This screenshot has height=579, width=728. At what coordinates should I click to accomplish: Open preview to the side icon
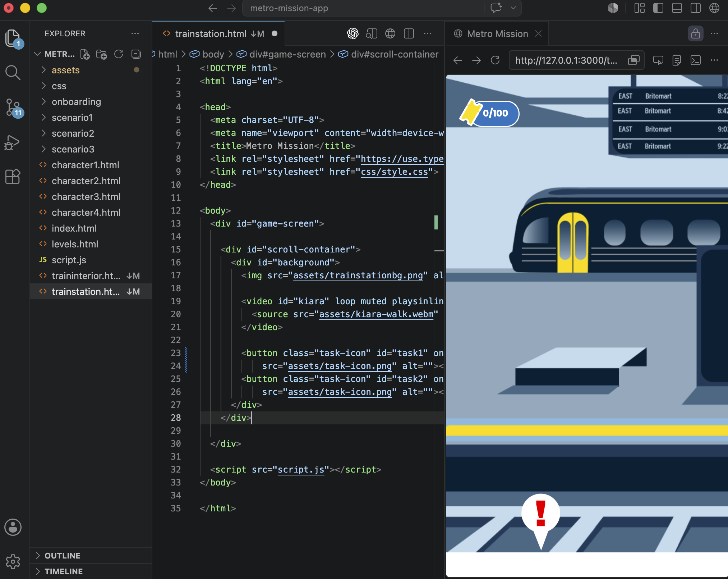[372, 34]
